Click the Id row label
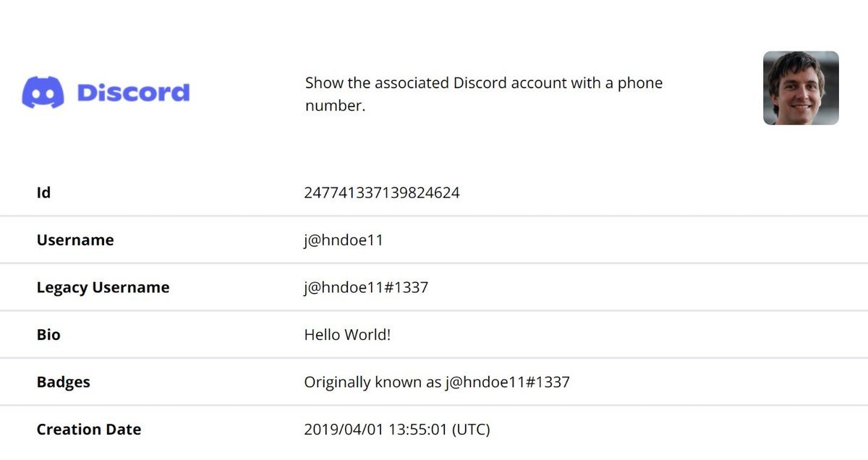Image resolution: width=868 pixels, height=460 pixels. pyautogui.click(x=43, y=192)
